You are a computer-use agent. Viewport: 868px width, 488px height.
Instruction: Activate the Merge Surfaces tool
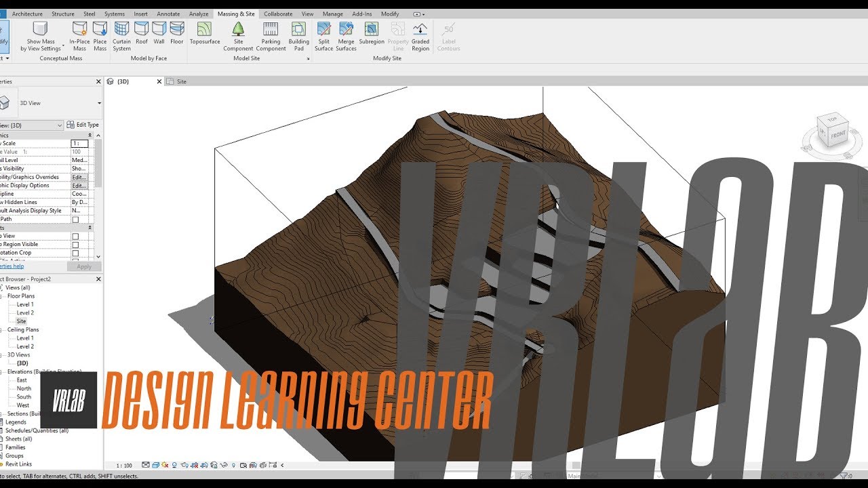346,36
